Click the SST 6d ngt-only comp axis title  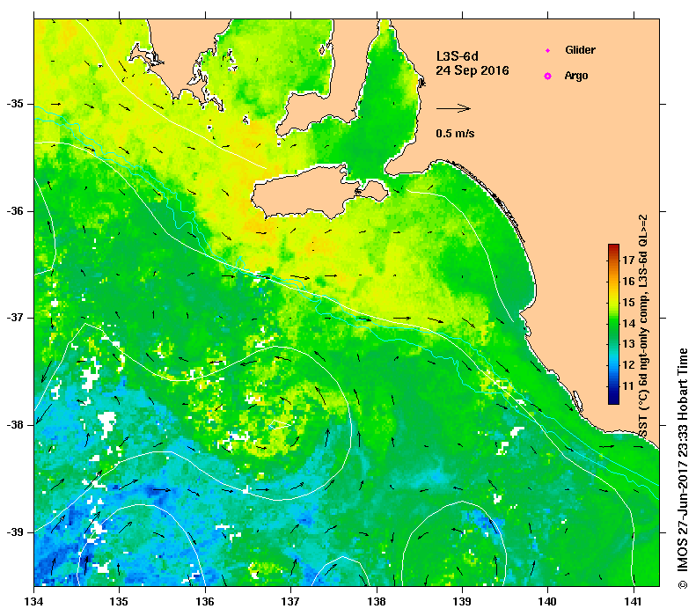click(643, 326)
